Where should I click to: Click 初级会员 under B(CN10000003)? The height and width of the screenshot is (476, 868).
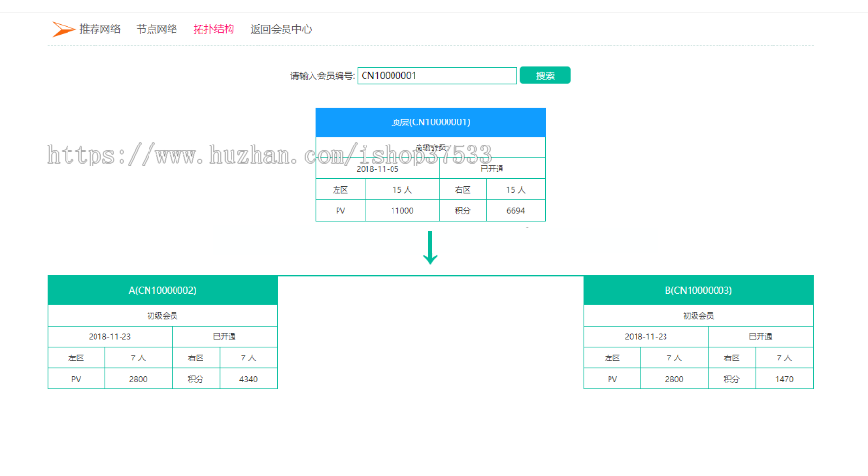click(698, 316)
